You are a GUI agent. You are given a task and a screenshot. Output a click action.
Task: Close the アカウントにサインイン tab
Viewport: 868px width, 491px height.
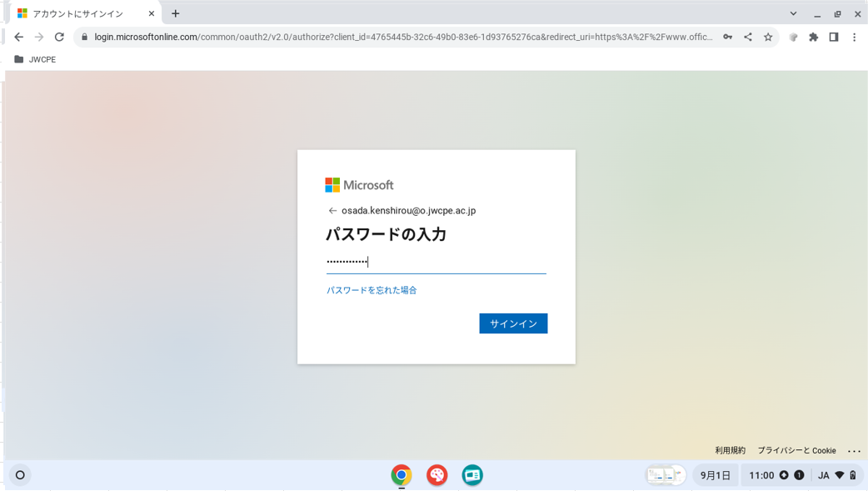pos(151,13)
